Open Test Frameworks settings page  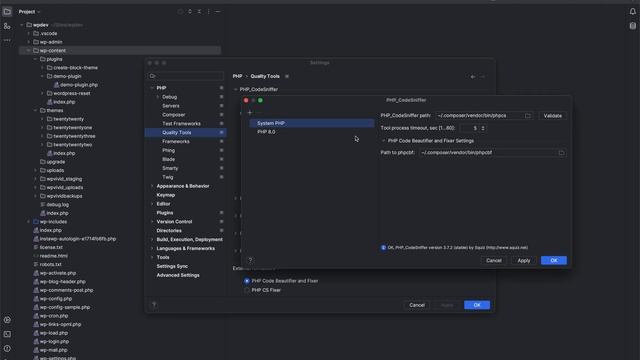pos(181,124)
